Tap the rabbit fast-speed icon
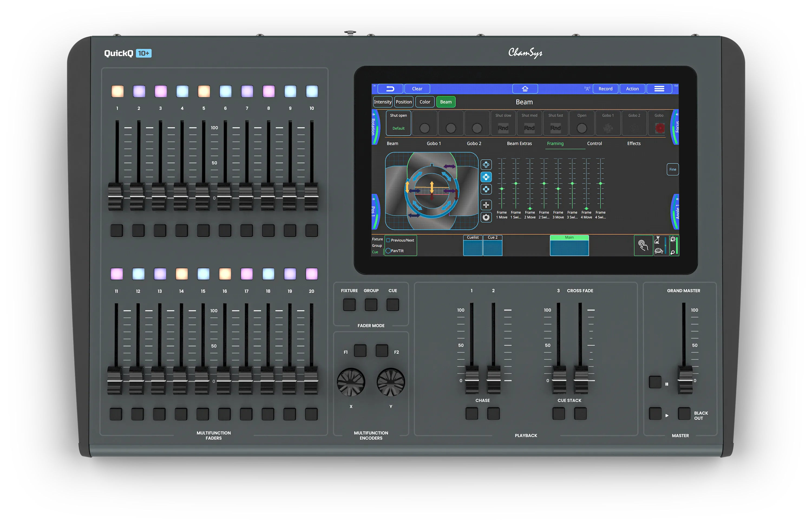 pyautogui.click(x=657, y=240)
